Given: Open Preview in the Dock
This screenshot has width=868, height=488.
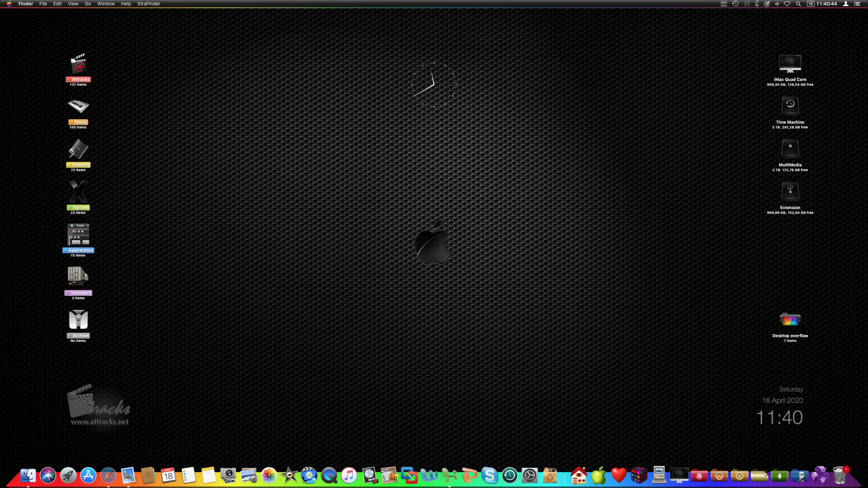Looking at the screenshot, I should pyautogui.click(x=249, y=475).
